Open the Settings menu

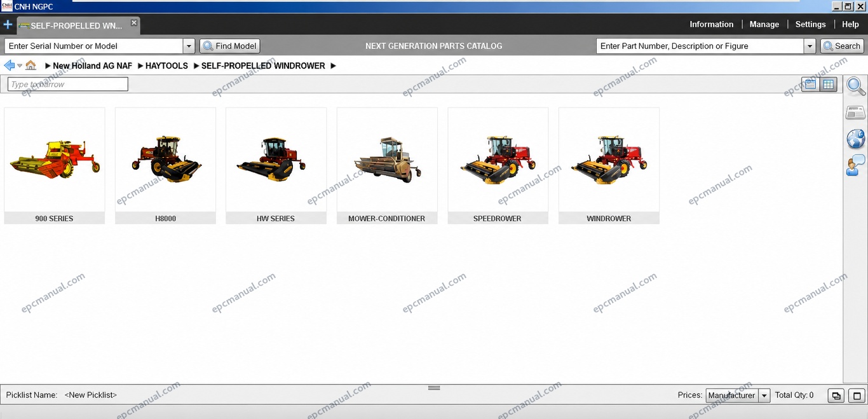(x=810, y=24)
